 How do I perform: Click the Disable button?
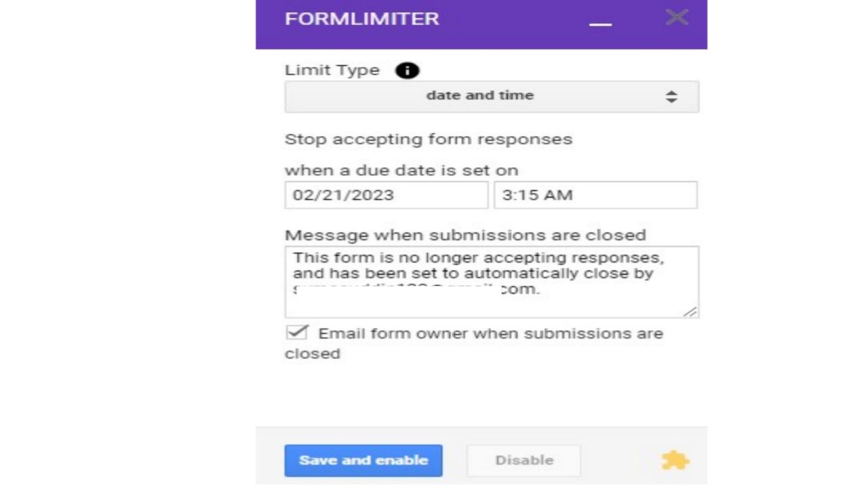(524, 460)
